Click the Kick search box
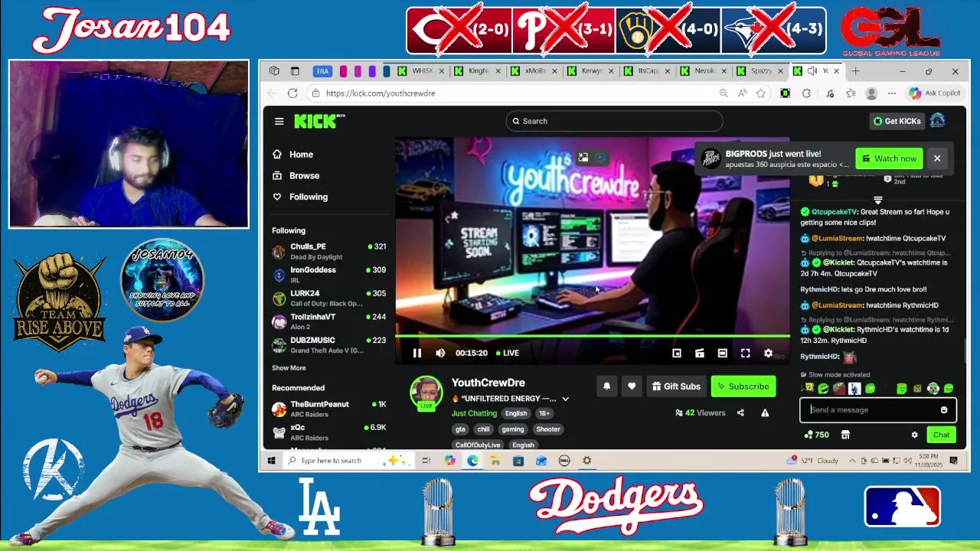Screen dimensions: 980x551 click(x=614, y=121)
